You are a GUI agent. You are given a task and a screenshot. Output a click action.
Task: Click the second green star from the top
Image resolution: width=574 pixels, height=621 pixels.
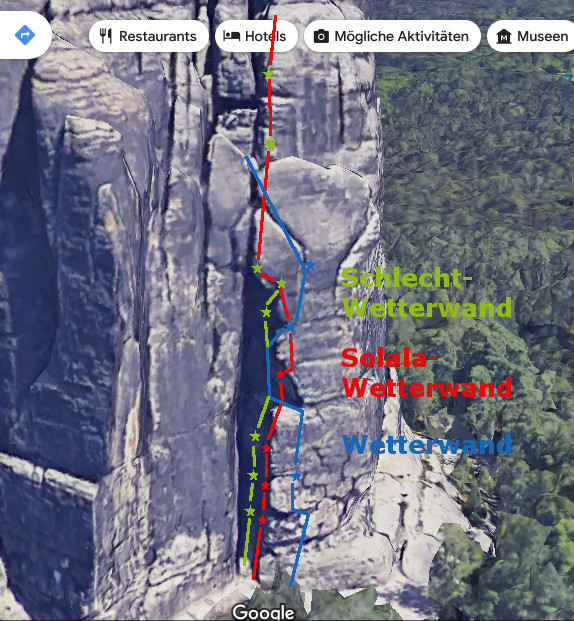[270, 145]
